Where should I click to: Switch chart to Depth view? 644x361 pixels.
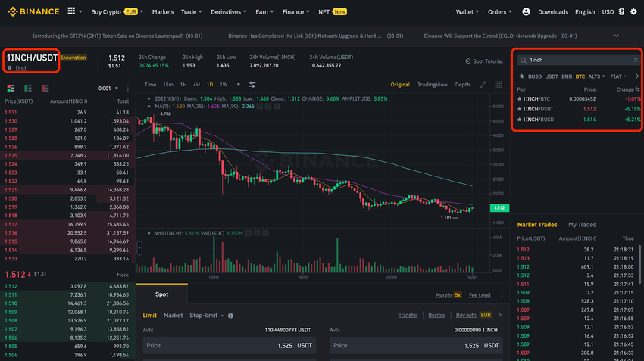coord(462,85)
